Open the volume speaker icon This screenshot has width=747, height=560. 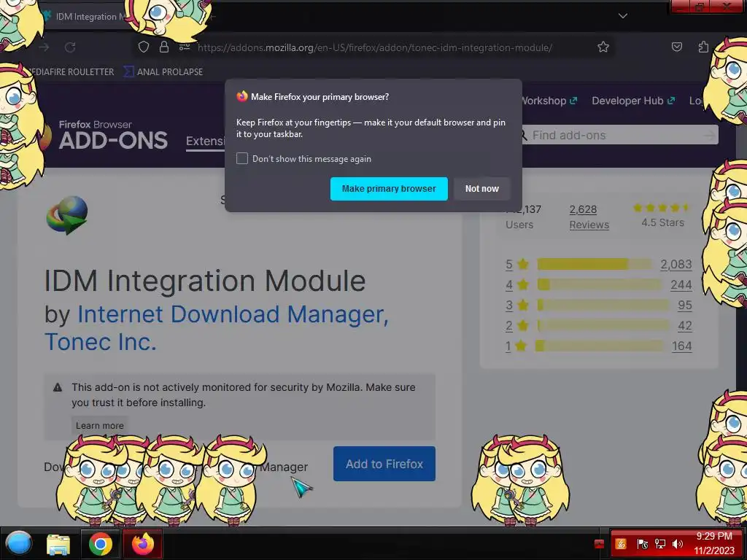pos(677,544)
